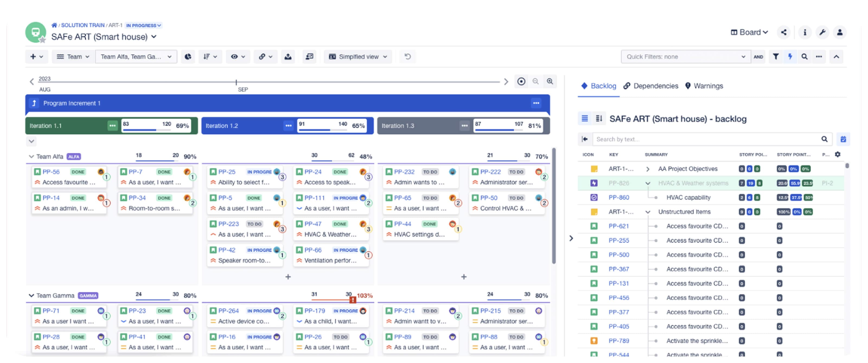The height and width of the screenshot is (363, 868).
Task: Open PP-860 in the backlog
Action: [x=619, y=197]
